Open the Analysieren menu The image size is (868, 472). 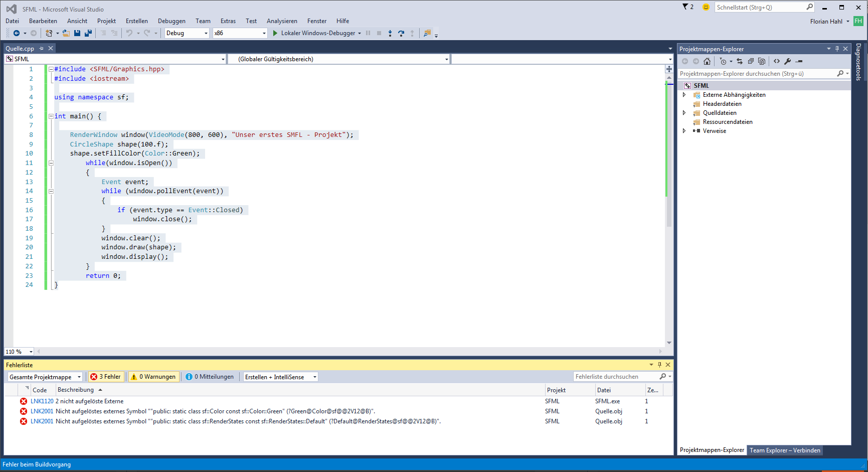pyautogui.click(x=282, y=21)
